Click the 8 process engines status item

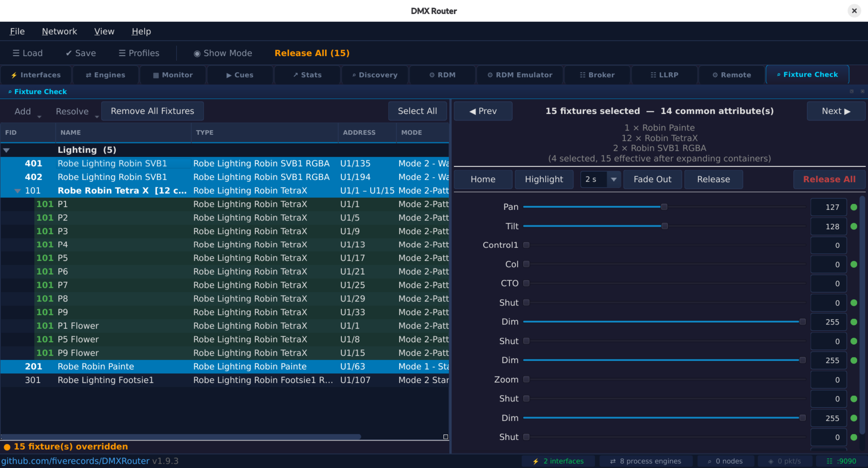645,461
